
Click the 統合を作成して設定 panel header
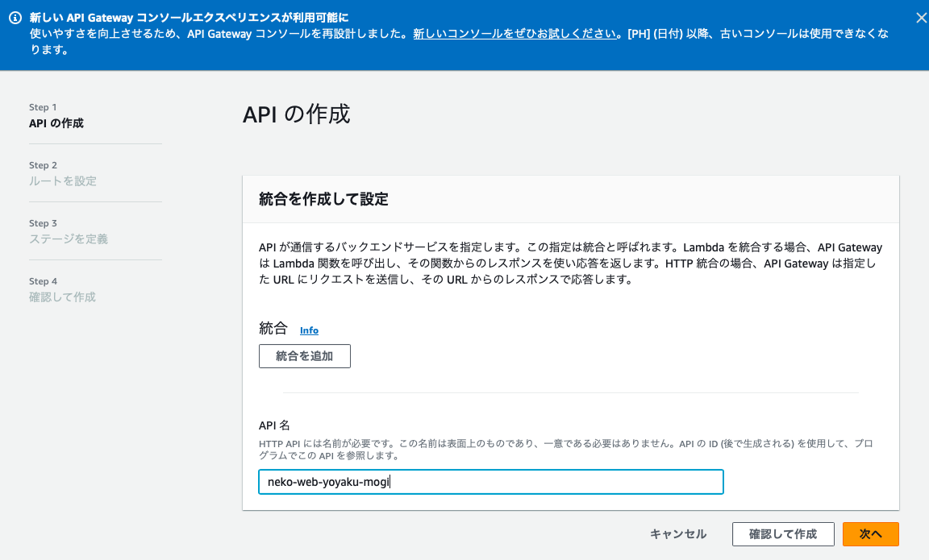322,198
